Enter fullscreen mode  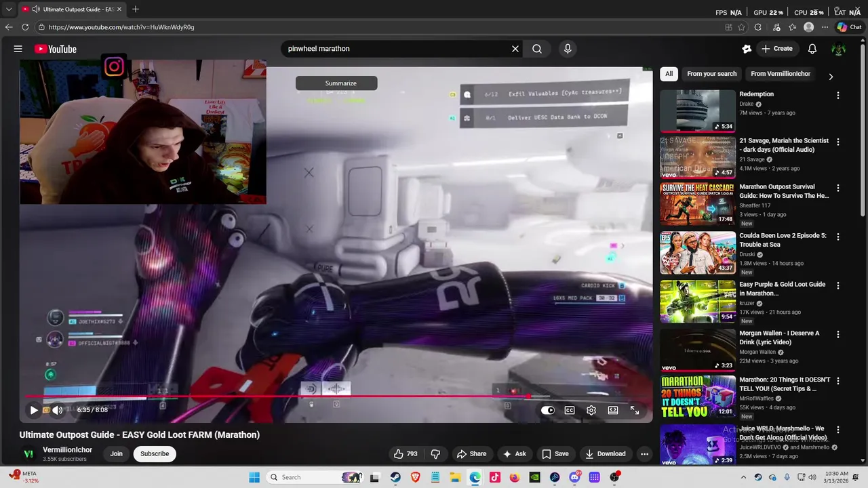[635, 410]
